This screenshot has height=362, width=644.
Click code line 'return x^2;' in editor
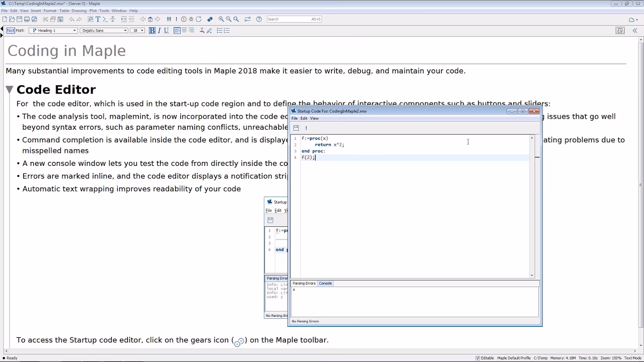[330, 145]
